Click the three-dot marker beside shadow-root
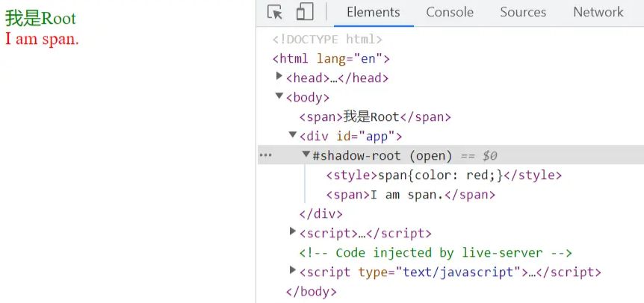644x303 pixels. (264, 155)
